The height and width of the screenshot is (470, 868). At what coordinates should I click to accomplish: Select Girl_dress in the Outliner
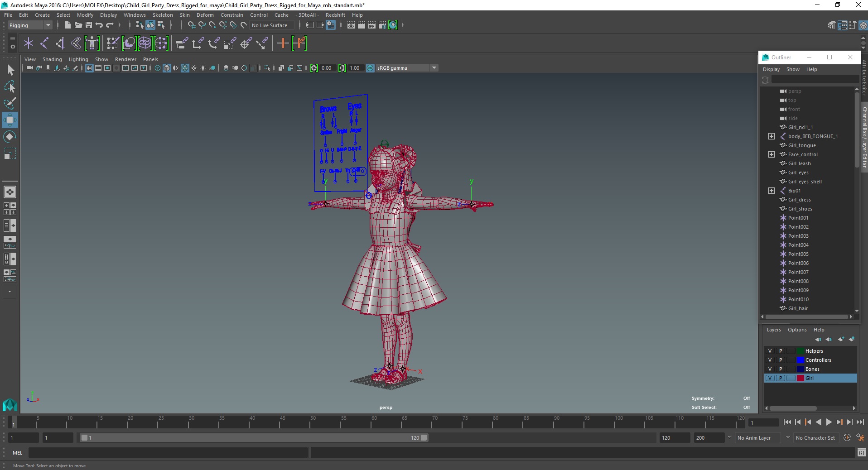[799, 200]
